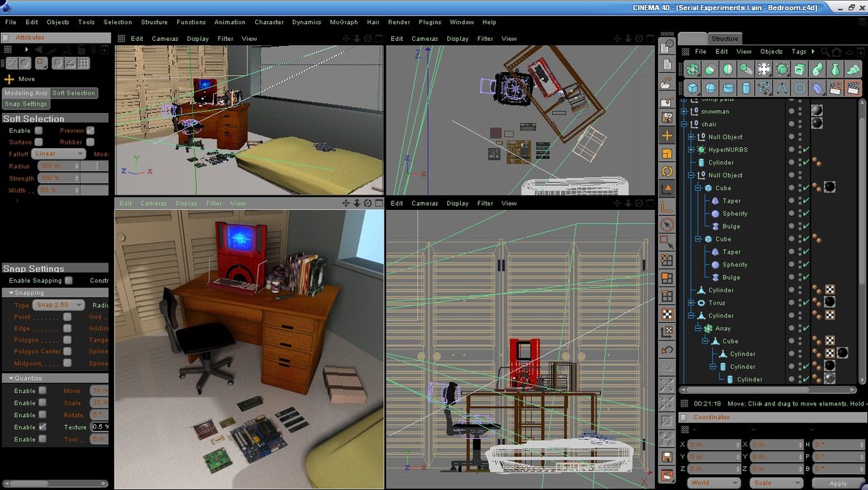Add an Array object from the palette
This screenshot has width=868, height=490.
tap(692, 69)
